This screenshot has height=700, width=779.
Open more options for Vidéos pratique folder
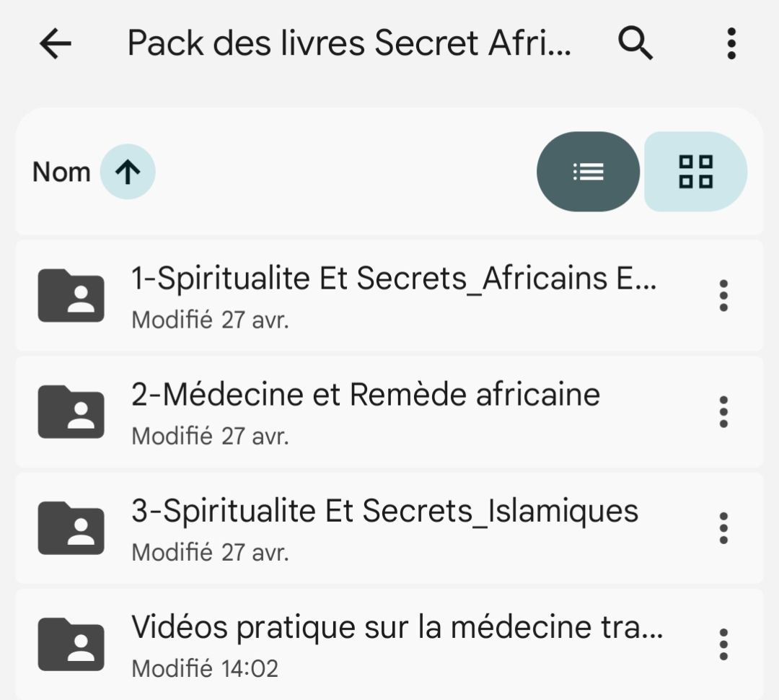point(724,645)
